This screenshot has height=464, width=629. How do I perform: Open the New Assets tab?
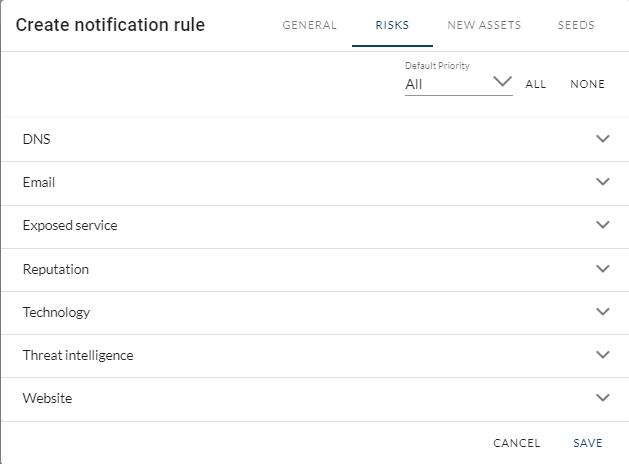[x=484, y=25]
